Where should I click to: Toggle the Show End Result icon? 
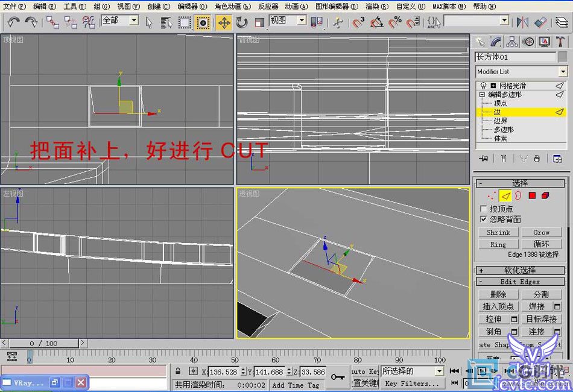coord(503,159)
